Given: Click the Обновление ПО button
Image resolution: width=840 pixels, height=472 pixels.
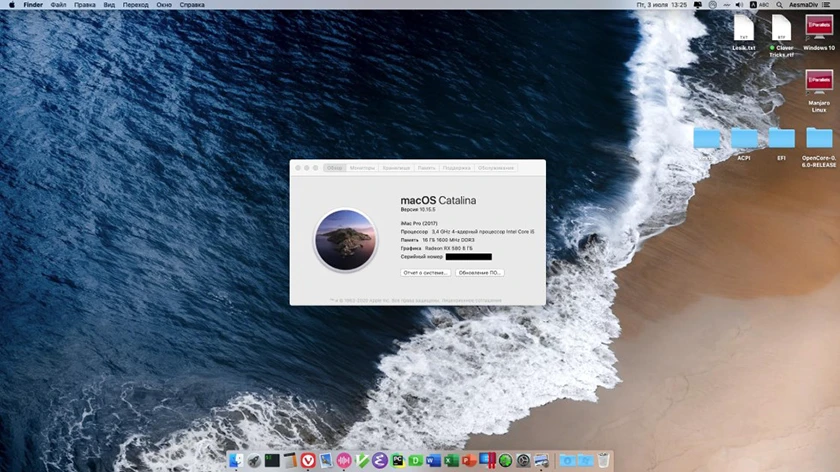Looking at the screenshot, I should click(479, 273).
